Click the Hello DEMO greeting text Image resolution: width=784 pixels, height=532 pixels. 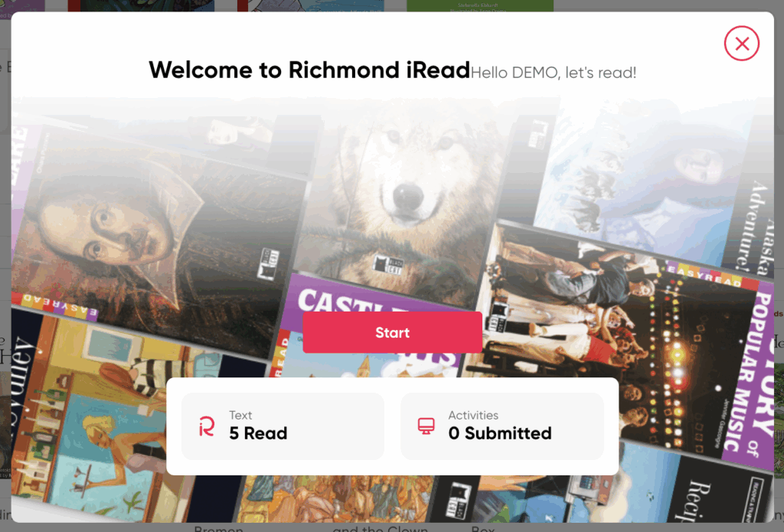(554, 73)
